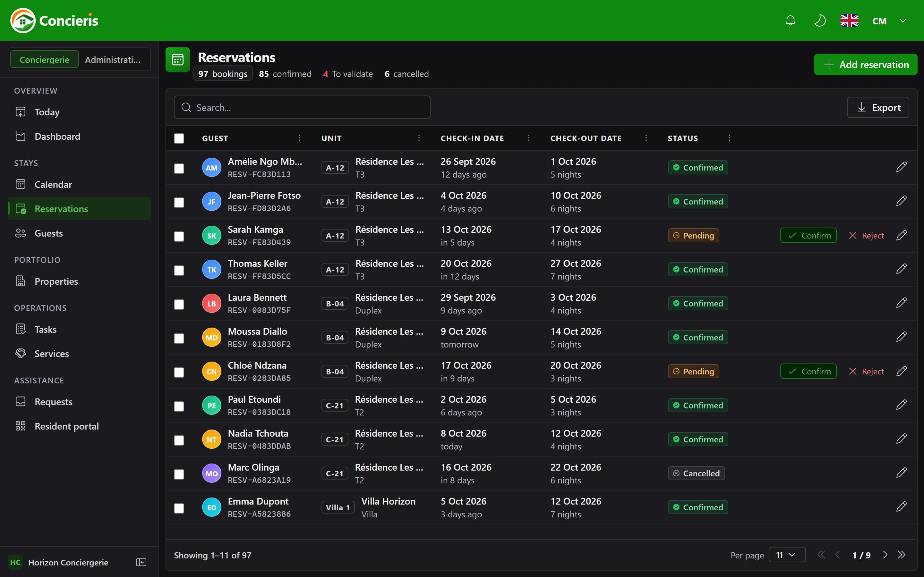Image resolution: width=924 pixels, height=577 pixels.
Task: Click the Add reservation button
Action: pyautogui.click(x=866, y=64)
